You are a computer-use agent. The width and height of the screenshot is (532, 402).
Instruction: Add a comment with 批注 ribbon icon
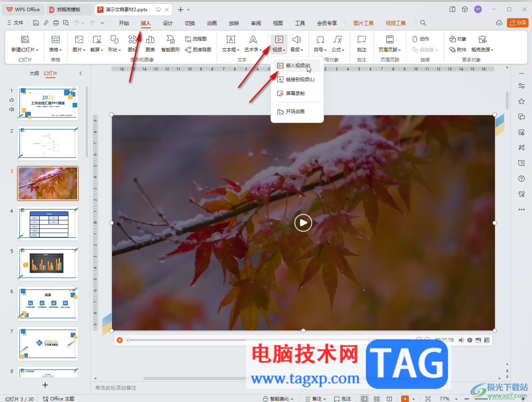(x=362, y=44)
